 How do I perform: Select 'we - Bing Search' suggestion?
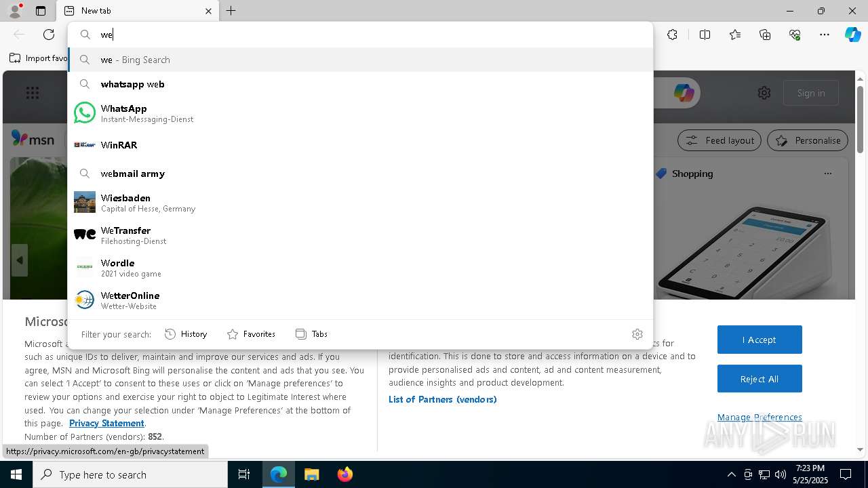360,60
